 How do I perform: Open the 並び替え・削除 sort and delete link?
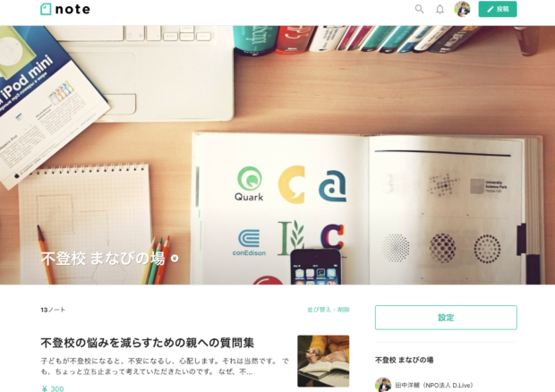329,310
